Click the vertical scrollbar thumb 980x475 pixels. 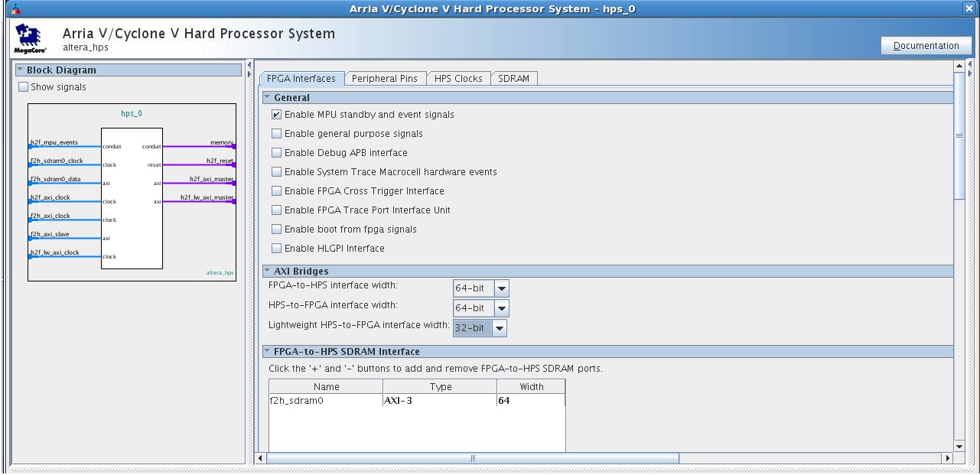959,136
